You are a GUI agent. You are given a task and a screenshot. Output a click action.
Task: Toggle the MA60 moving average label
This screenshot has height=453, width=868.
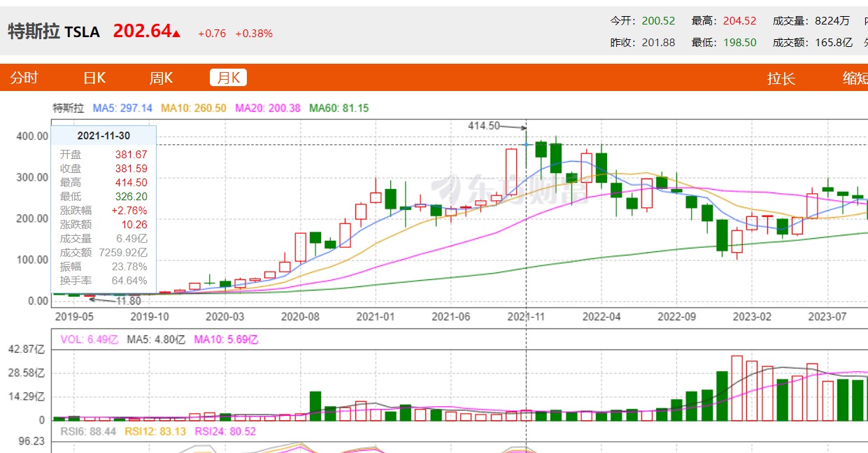pos(339,109)
